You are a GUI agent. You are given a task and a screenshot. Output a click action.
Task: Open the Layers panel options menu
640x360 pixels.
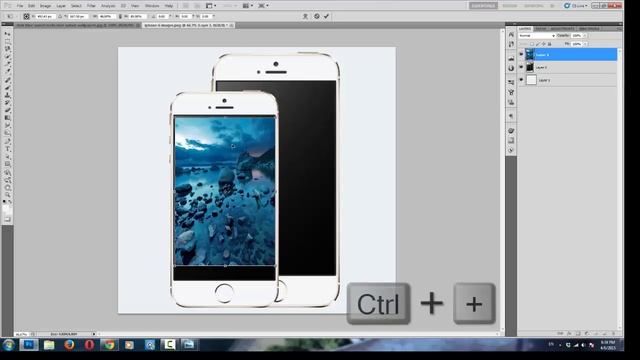(x=620, y=29)
